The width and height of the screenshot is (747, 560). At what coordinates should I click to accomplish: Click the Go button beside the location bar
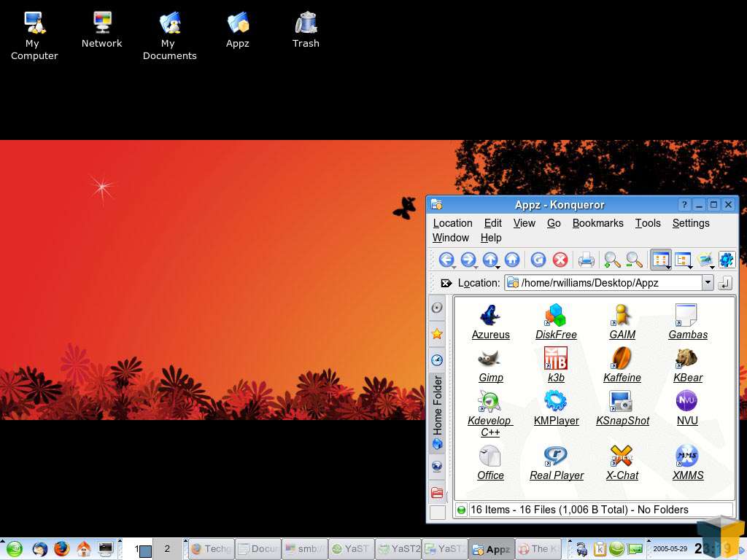click(724, 283)
